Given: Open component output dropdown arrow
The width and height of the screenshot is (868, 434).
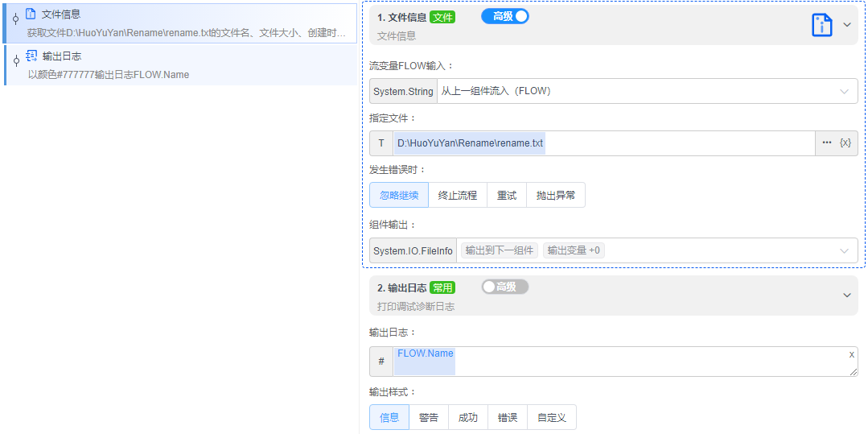Looking at the screenshot, I should click(844, 250).
